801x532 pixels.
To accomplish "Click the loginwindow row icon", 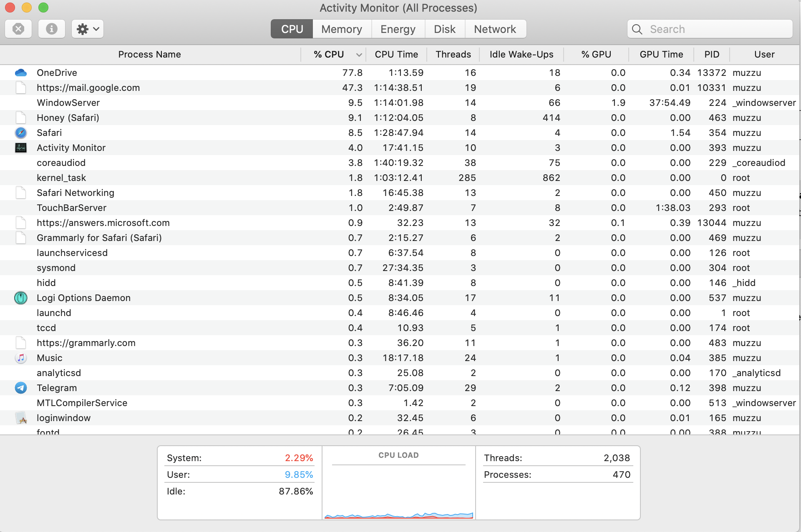I will (x=21, y=418).
